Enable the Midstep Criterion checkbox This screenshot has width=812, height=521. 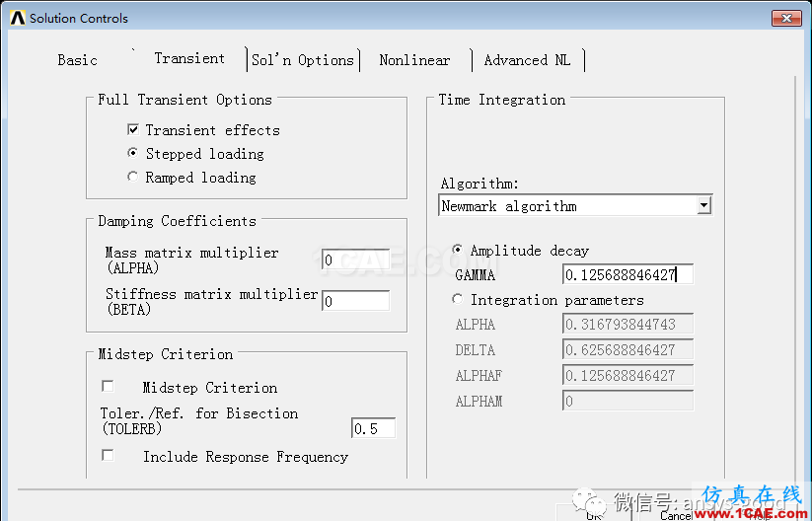pos(108,387)
